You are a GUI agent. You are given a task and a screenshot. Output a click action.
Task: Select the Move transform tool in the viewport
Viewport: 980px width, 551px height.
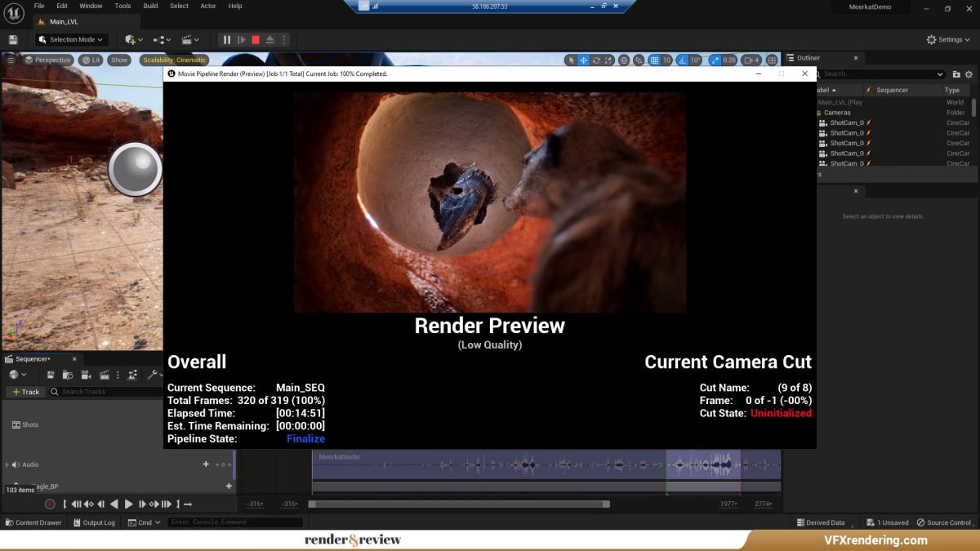click(581, 60)
